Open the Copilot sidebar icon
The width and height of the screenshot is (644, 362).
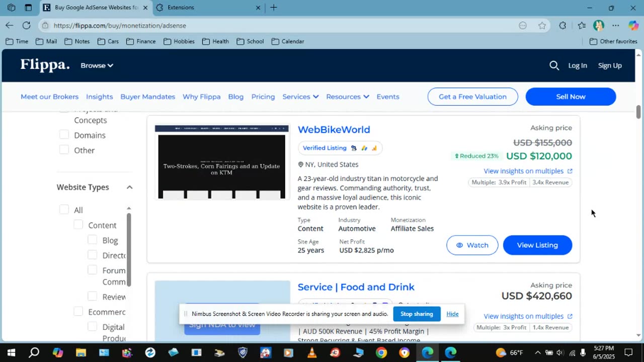point(633,26)
